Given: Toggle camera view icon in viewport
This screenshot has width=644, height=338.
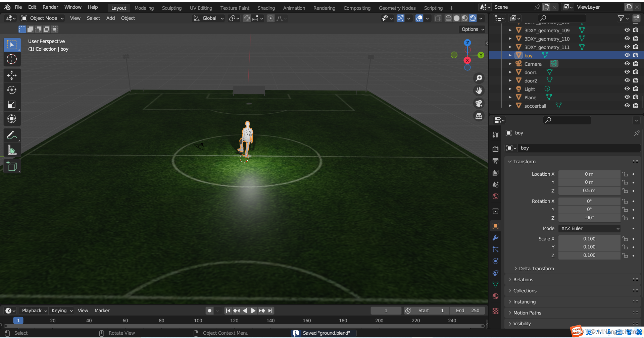Looking at the screenshot, I should click(x=479, y=103).
